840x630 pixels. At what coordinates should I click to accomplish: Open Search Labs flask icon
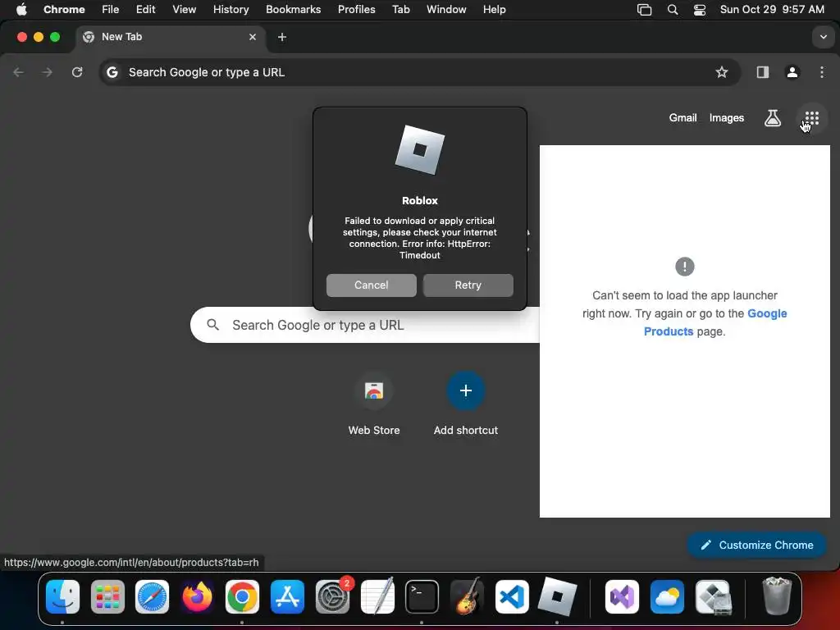coord(772,118)
